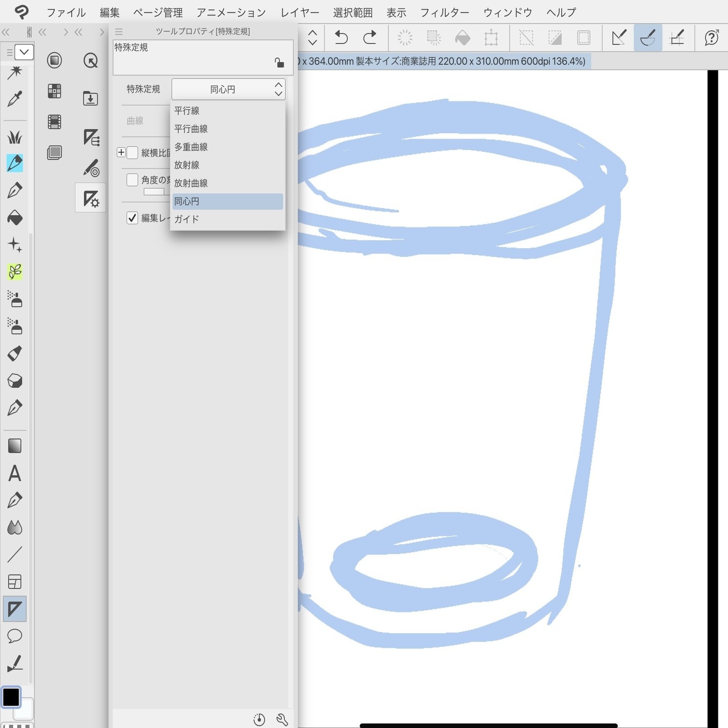Enable the 縦横比固定 checkbox
Viewport: 728px width, 728px height.
(132, 153)
